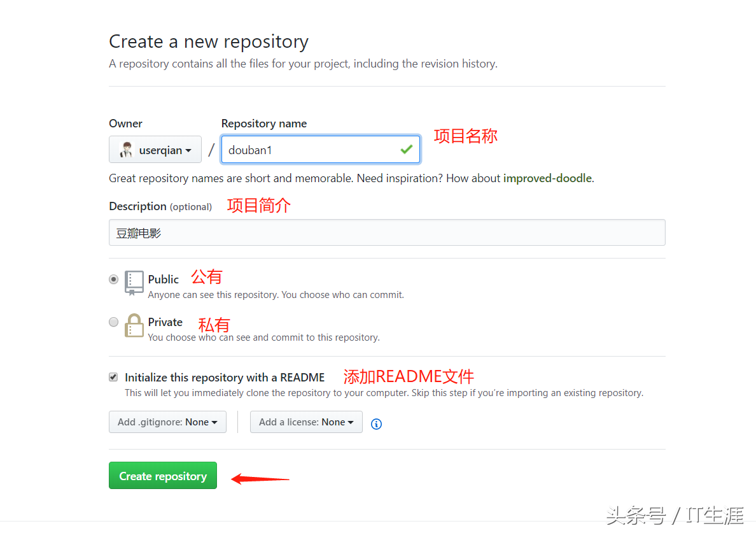Click the red annotation 添加README文件
The width and height of the screenshot is (756, 533).
pos(408,376)
